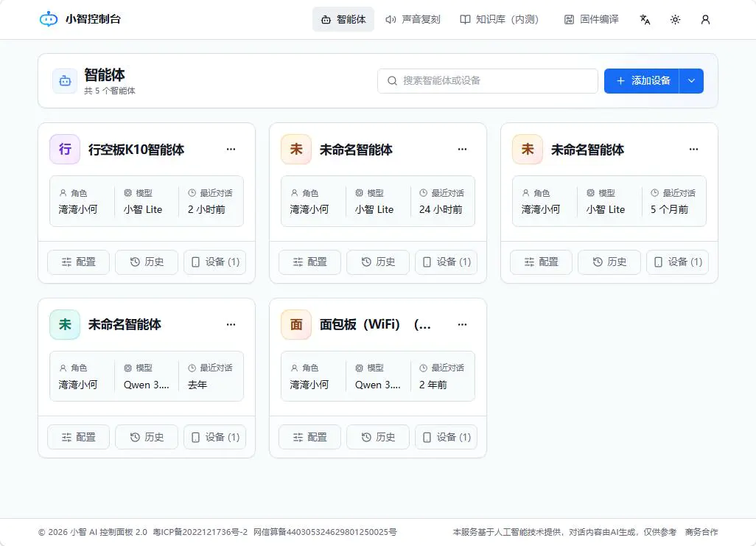The width and height of the screenshot is (756, 546).
Task: View 历史 for 行空板K10智能体
Action: pyautogui.click(x=147, y=262)
